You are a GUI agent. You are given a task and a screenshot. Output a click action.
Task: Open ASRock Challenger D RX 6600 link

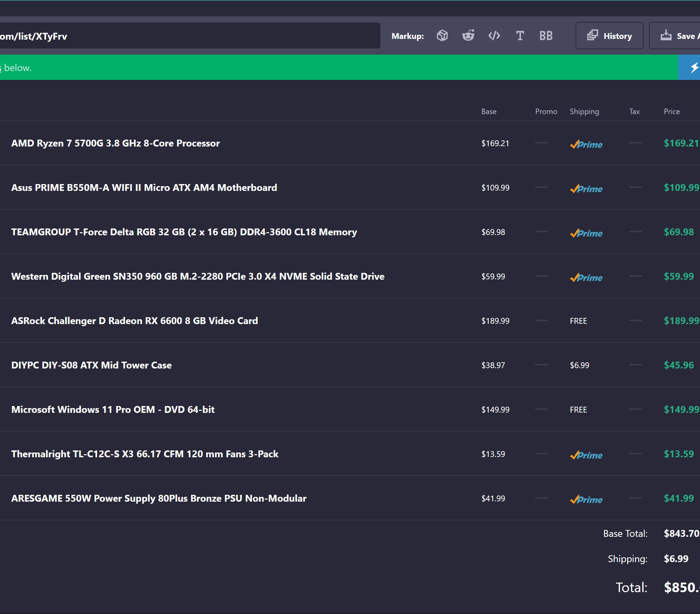tap(135, 321)
